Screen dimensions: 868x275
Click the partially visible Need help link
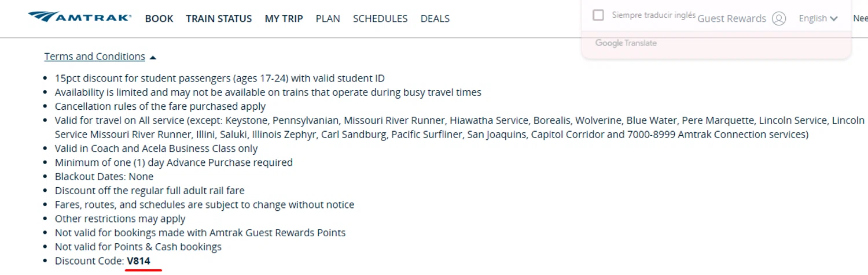[860, 18]
